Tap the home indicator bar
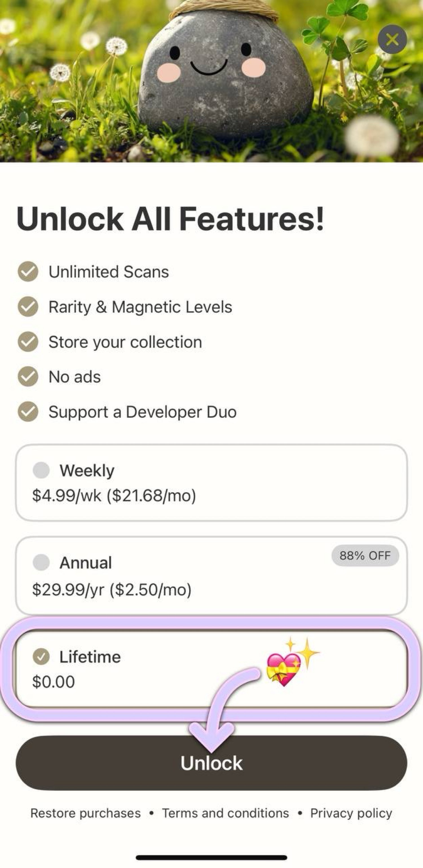This screenshot has width=423, height=868. (x=211, y=858)
